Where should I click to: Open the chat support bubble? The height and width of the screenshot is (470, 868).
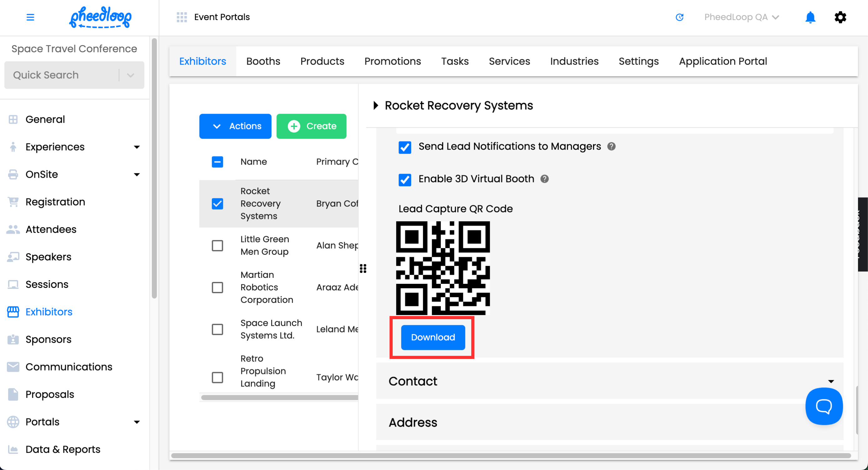(x=824, y=406)
